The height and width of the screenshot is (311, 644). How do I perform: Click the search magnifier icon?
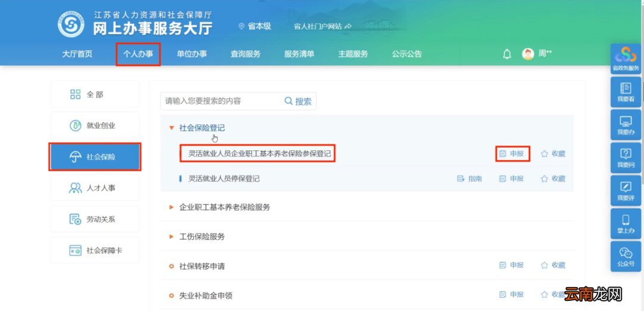pyautogui.click(x=289, y=101)
